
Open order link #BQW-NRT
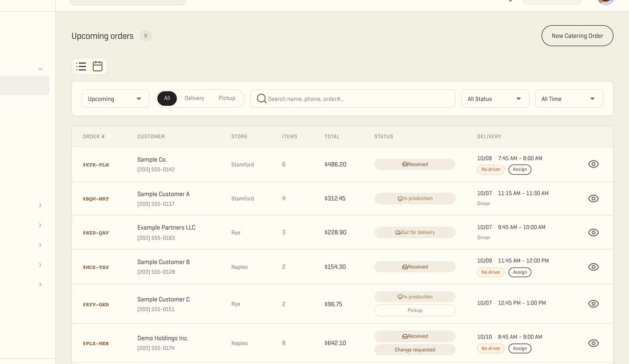click(x=96, y=199)
